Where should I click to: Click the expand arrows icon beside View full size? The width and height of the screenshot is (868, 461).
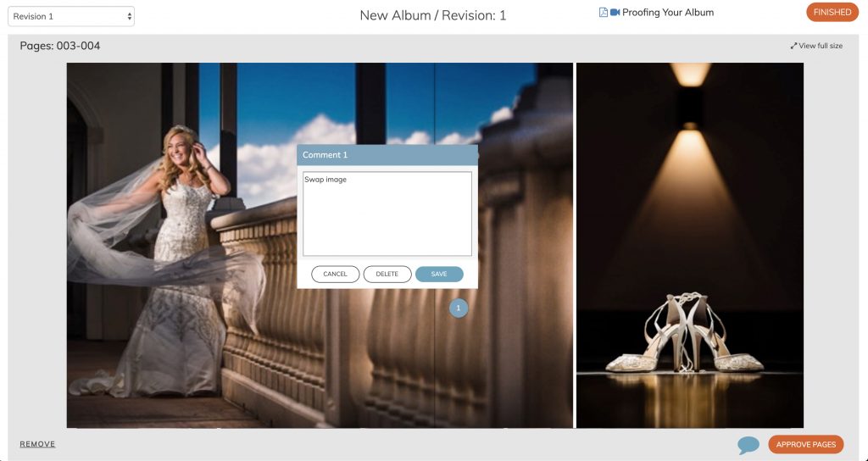[793, 46]
